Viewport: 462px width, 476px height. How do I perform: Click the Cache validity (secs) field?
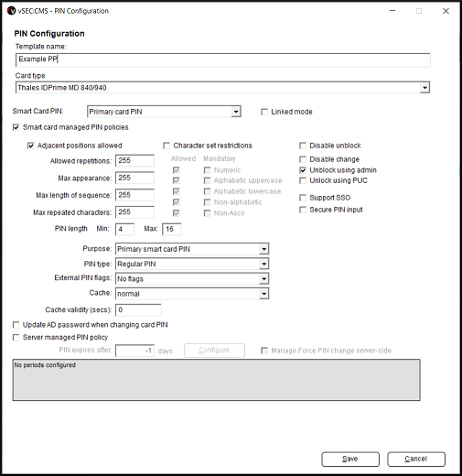(x=138, y=310)
